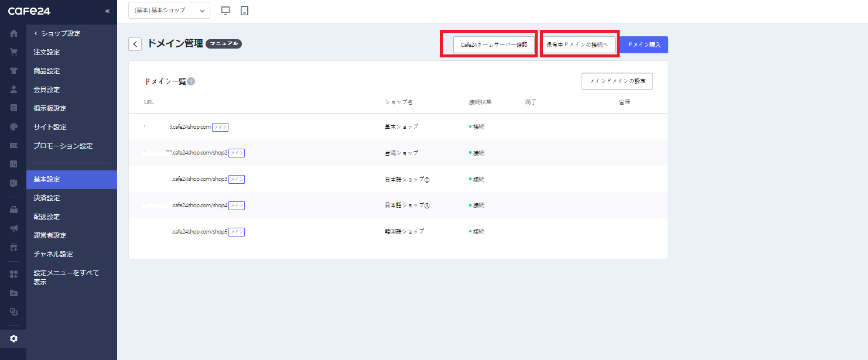Collapse sidebar with double-chevron icon

click(107, 11)
